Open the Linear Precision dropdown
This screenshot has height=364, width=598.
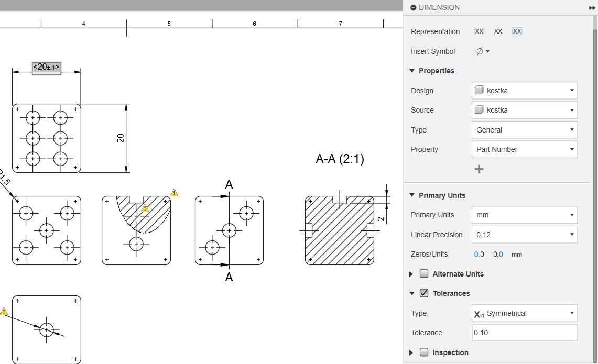[x=524, y=235]
